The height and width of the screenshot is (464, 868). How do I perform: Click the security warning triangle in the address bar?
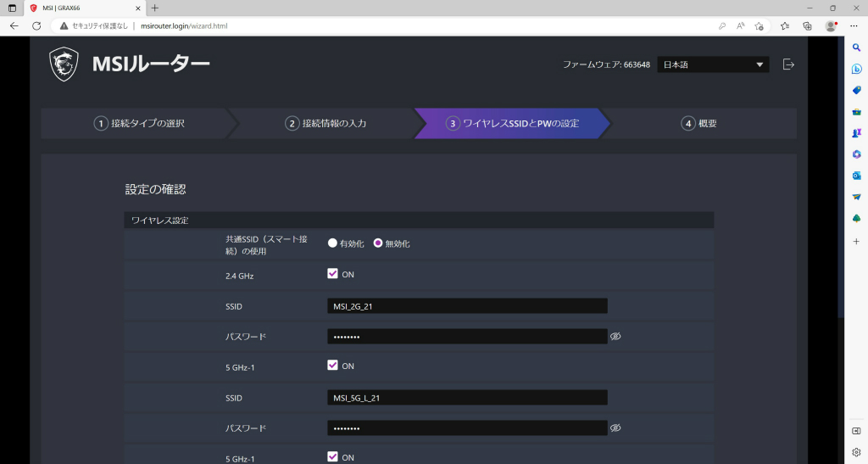[64, 26]
